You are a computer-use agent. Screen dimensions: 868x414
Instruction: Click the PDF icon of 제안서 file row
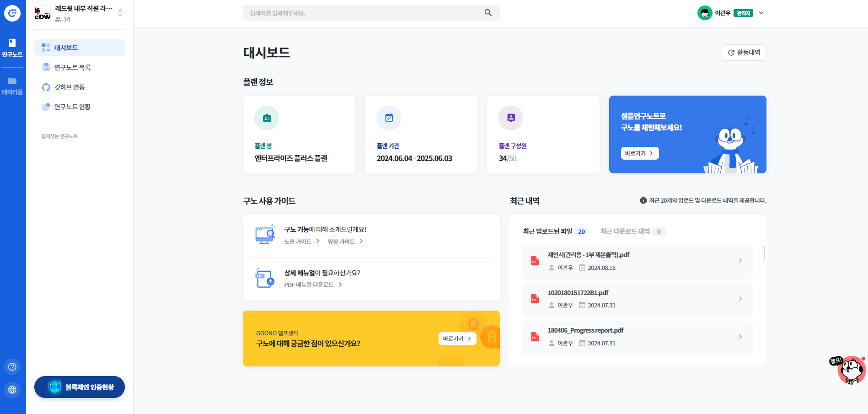[535, 261]
